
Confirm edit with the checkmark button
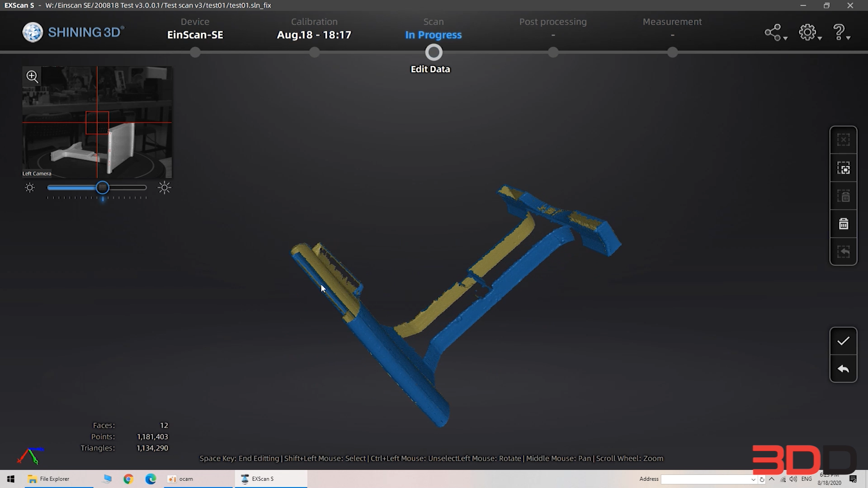coord(843,341)
